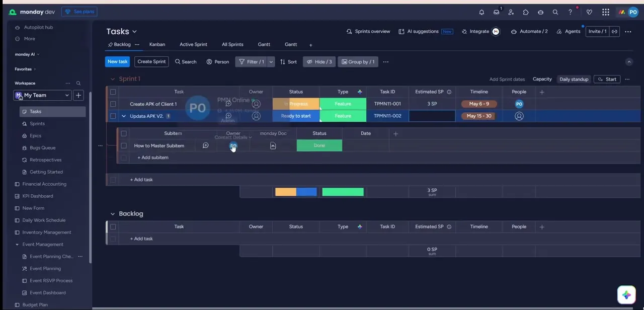
Task: Open Sprint 1 group options ellipsis
Action: (627, 79)
